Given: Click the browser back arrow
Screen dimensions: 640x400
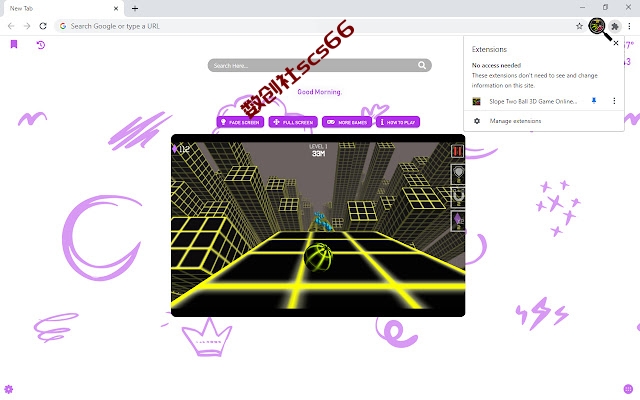Looking at the screenshot, I should pos(11,26).
